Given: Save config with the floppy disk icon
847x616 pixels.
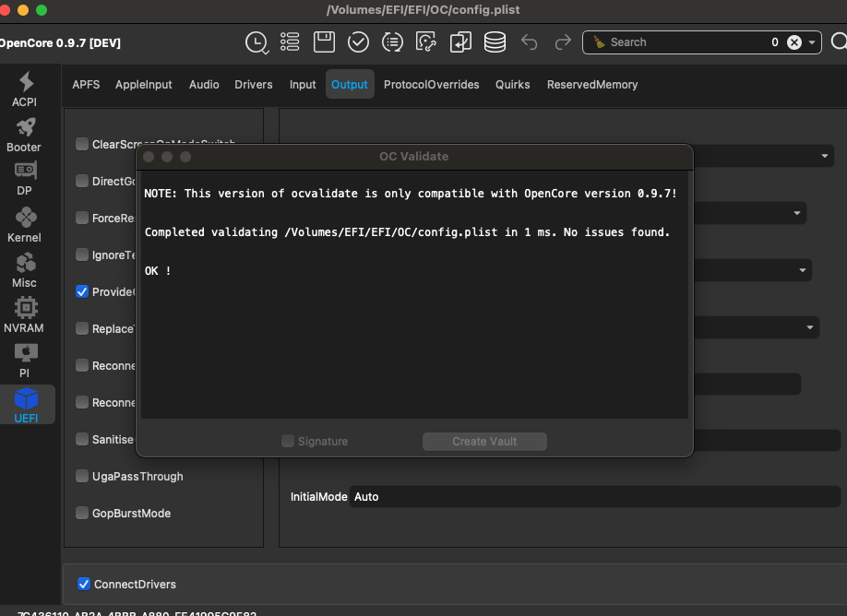Looking at the screenshot, I should click(x=324, y=42).
